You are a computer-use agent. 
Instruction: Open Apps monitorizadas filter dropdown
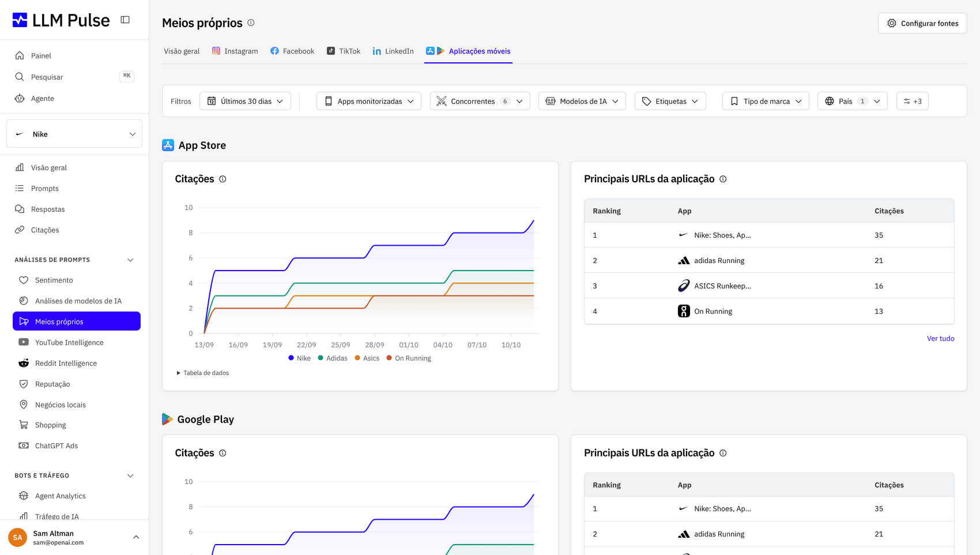[x=369, y=101]
